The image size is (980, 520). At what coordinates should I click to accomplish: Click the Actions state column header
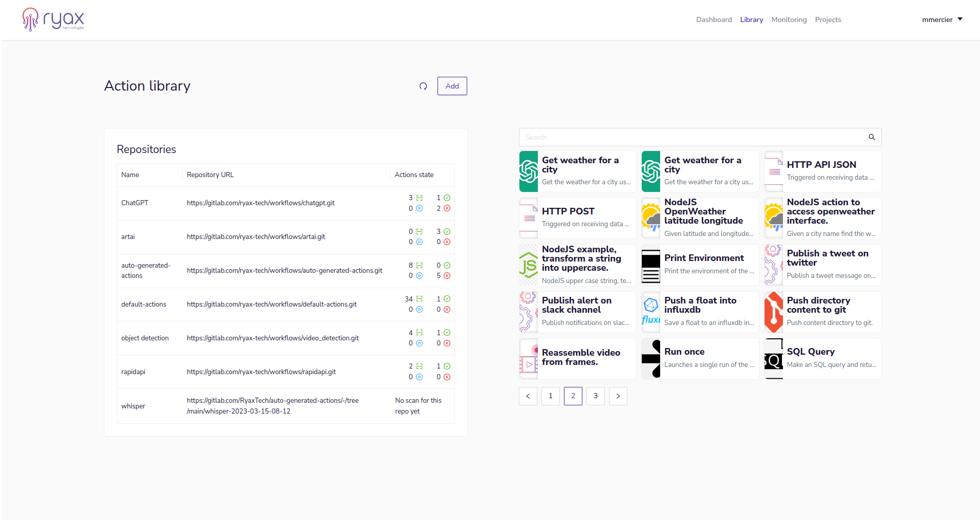(x=414, y=175)
